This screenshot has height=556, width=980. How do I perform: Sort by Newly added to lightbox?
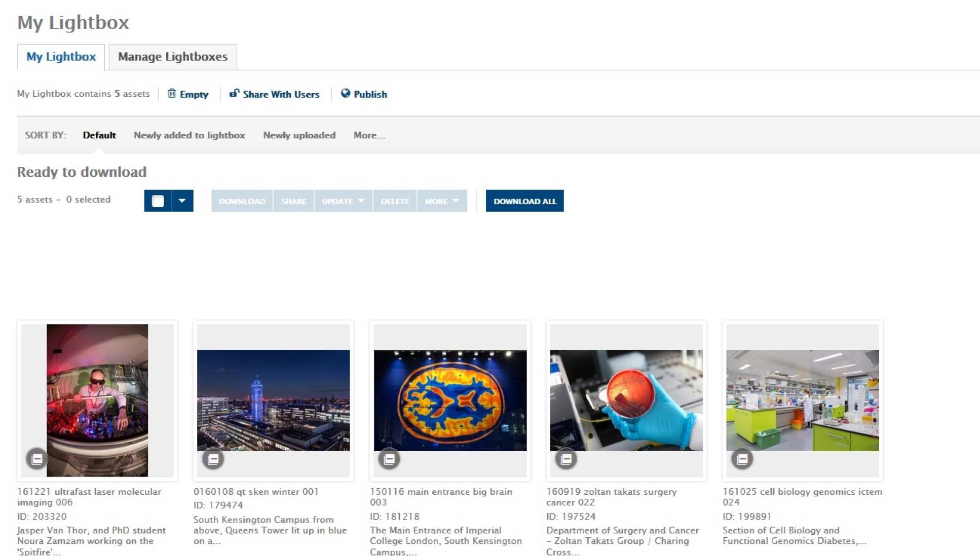pos(189,135)
